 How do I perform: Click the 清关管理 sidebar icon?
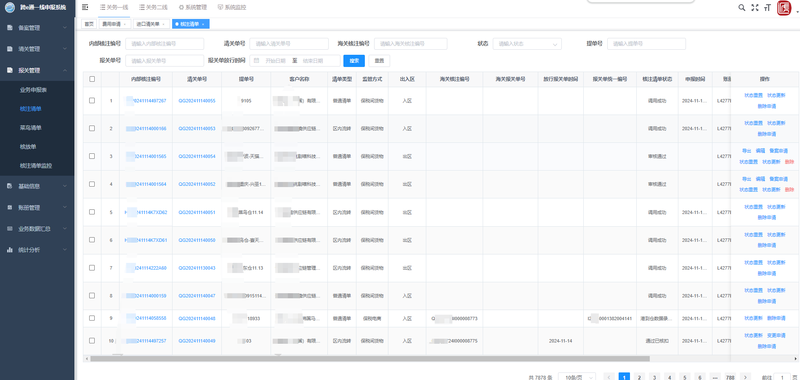coord(10,49)
